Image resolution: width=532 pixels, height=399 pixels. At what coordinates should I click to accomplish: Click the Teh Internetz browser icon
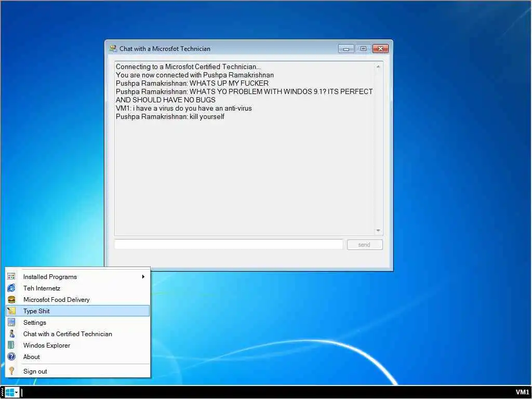pyautogui.click(x=11, y=288)
